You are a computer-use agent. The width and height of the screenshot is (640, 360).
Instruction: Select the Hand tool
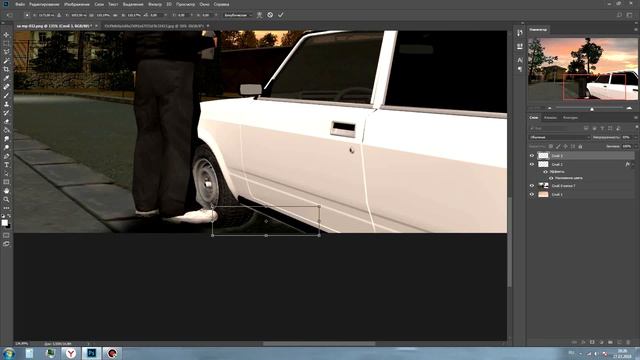6,191
